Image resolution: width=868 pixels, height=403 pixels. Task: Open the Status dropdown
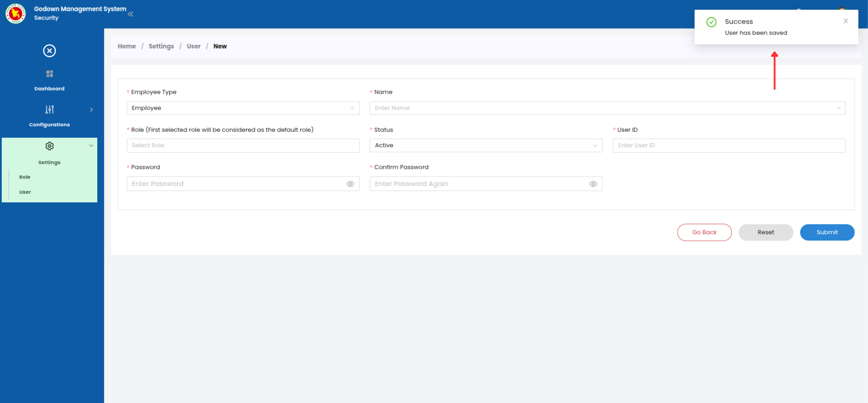point(486,145)
